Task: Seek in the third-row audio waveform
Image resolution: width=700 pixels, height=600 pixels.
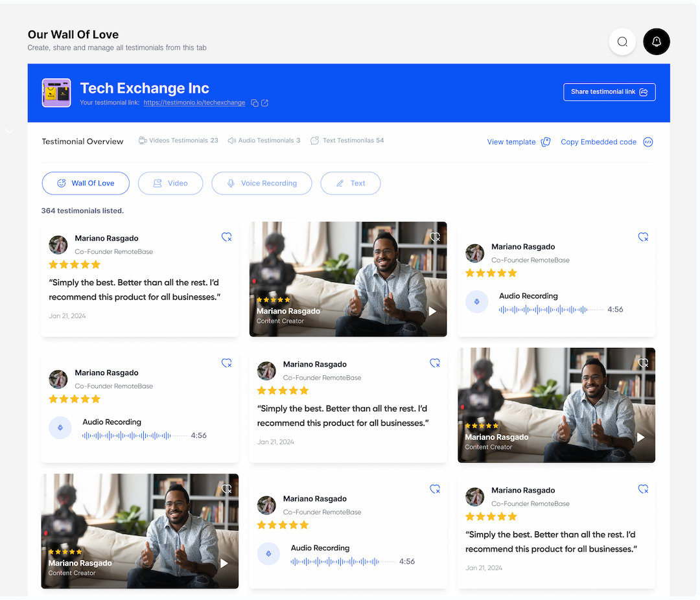Action: (344, 561)
